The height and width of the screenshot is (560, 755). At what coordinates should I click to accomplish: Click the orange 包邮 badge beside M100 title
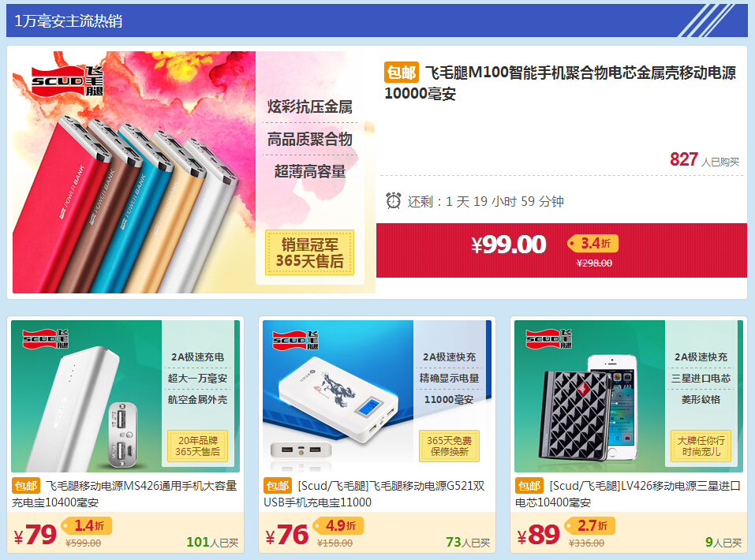point(401,73)
